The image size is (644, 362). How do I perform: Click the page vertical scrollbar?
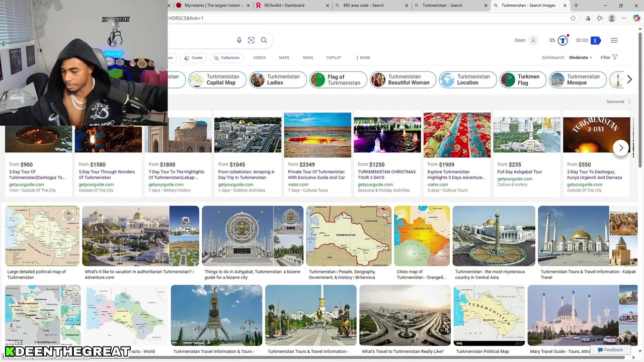(x=640, y=101)
